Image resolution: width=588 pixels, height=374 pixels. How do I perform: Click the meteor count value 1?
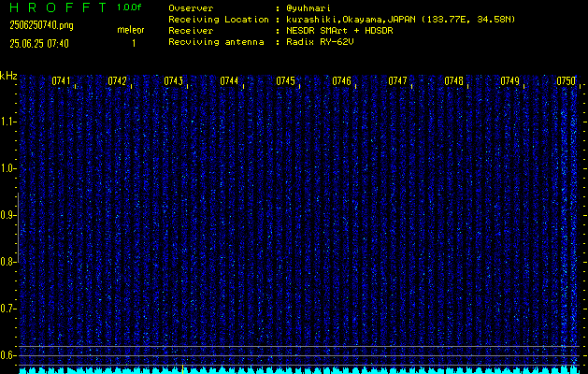[x=134, y=44]
